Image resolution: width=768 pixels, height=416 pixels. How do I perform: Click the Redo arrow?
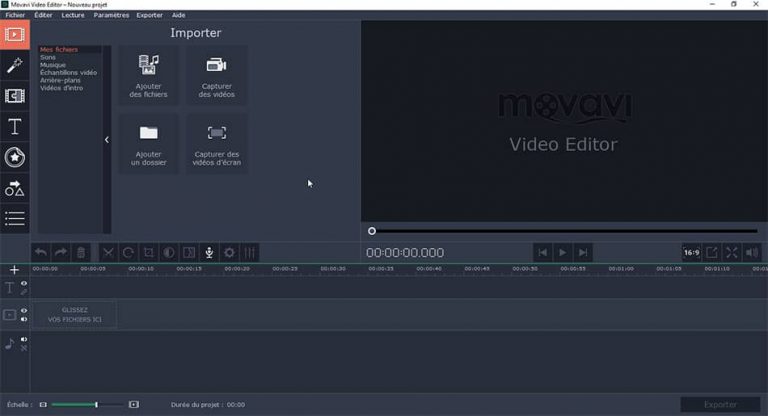tap(61, 253)
